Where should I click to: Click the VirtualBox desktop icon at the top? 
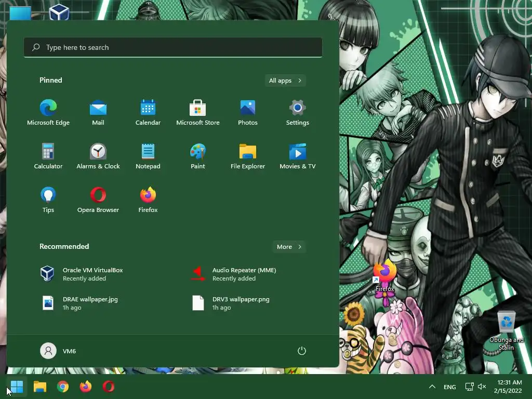pyautogui.click(x=59, y=12)
